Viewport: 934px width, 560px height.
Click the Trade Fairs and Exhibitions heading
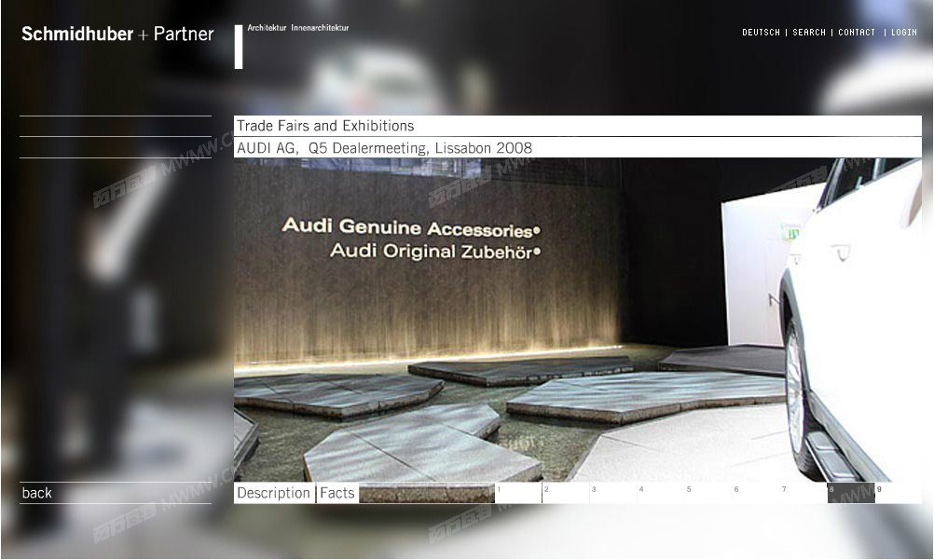(325, 126)
